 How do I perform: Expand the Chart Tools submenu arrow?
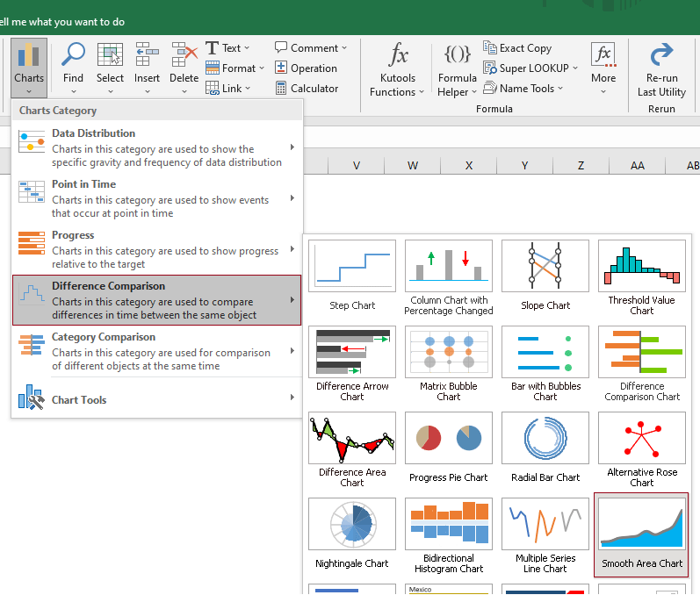click(x=292, y=397)
